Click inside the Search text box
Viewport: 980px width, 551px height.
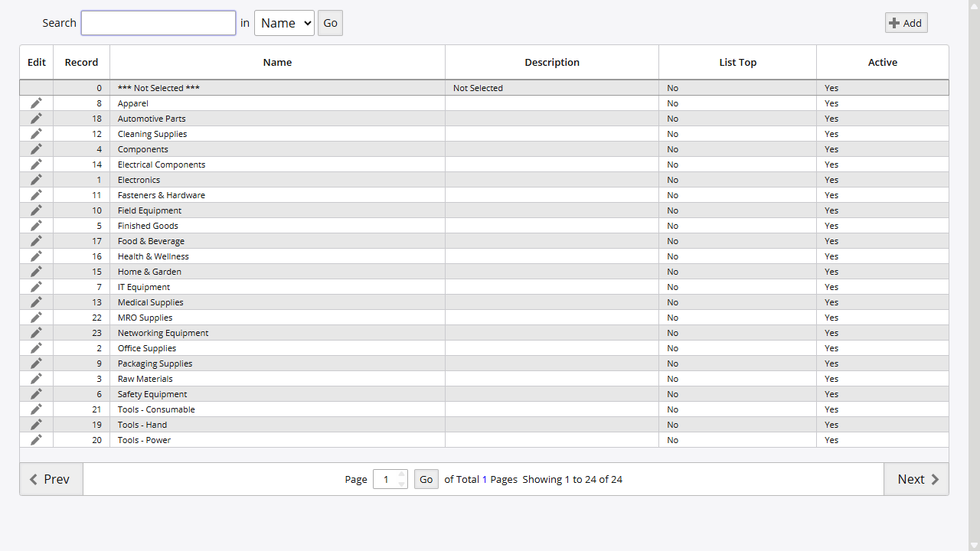[158, 23]
